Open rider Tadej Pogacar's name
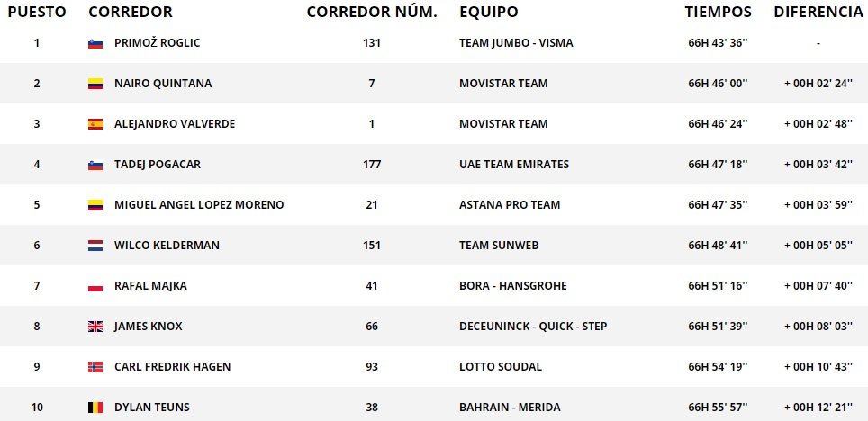Viewport: 868px width, 421px height. point(158,165)
